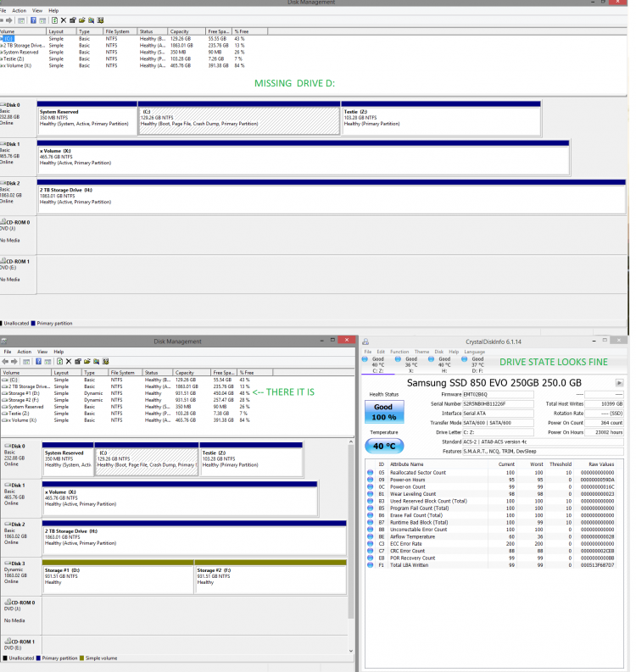Select the D: F: drive in CrystalDiskInfo
Image resolution: width=636 pixels, height=672 pixels.
(477, 364)
